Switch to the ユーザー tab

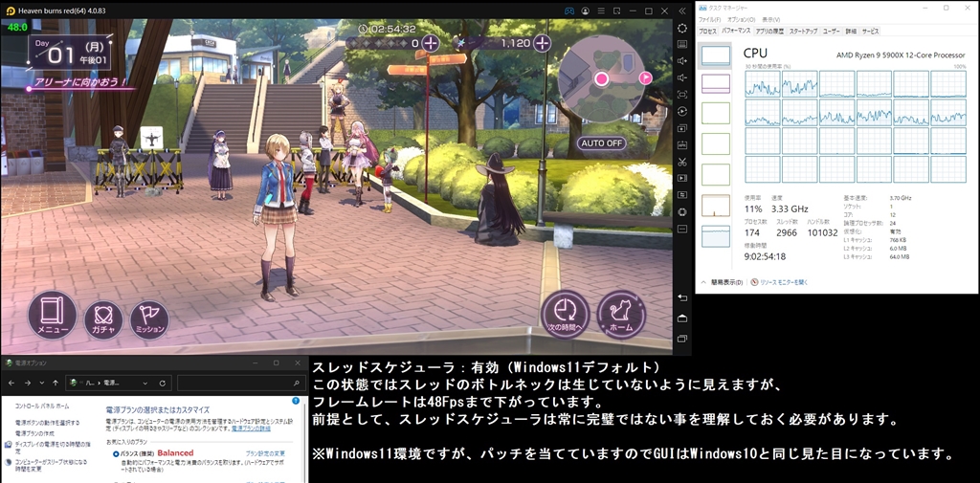pyautogui.click(x=832, y=31)
